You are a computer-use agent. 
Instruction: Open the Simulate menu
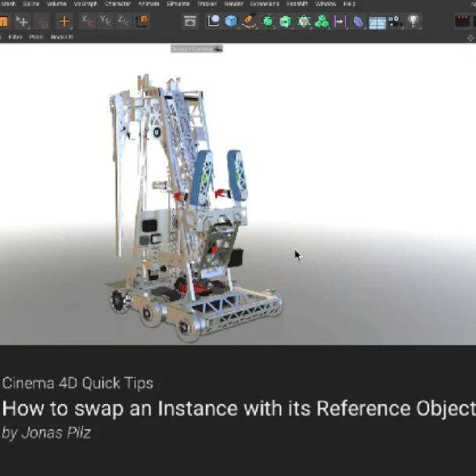(178, 4)
